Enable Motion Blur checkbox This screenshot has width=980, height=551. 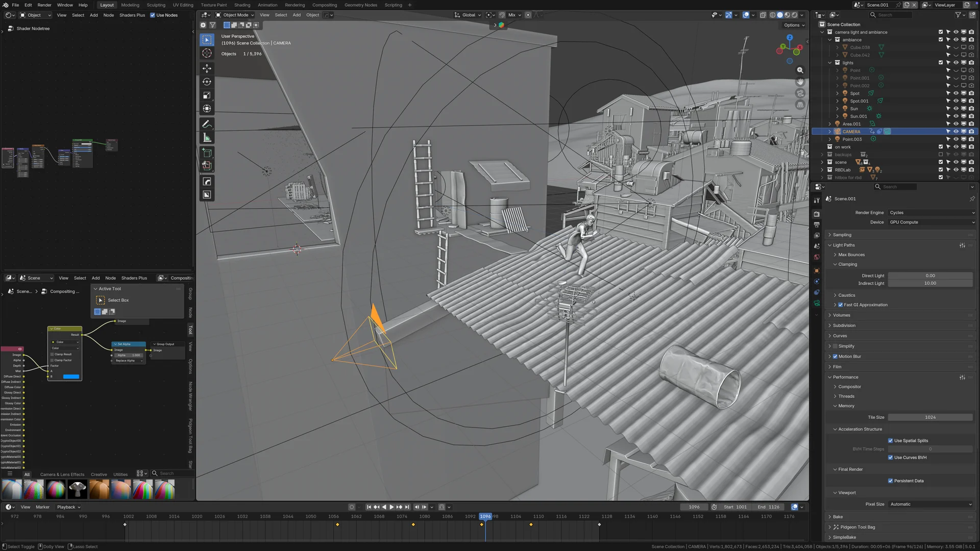835,357
